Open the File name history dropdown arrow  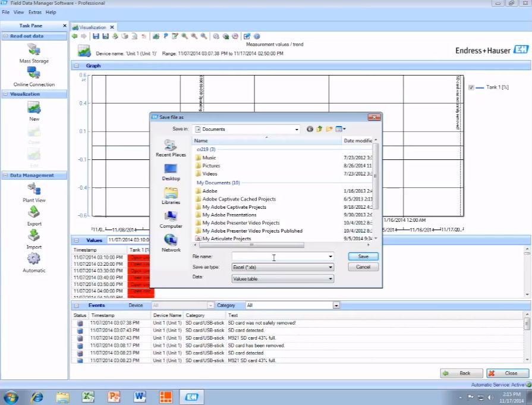(x=330, y=257)
